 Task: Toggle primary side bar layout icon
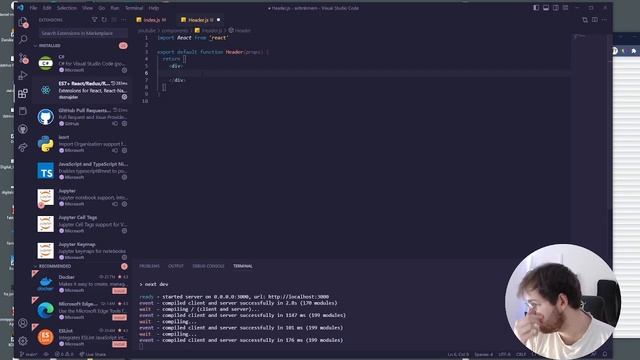(536, 8)
